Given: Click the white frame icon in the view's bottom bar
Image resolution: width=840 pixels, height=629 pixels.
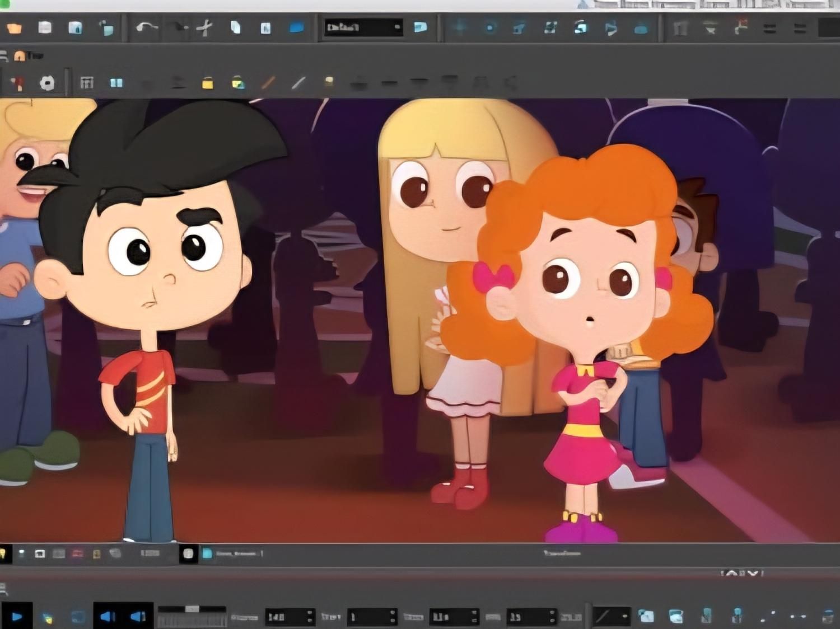Looking at the screenshot, I should coord(40,554).
